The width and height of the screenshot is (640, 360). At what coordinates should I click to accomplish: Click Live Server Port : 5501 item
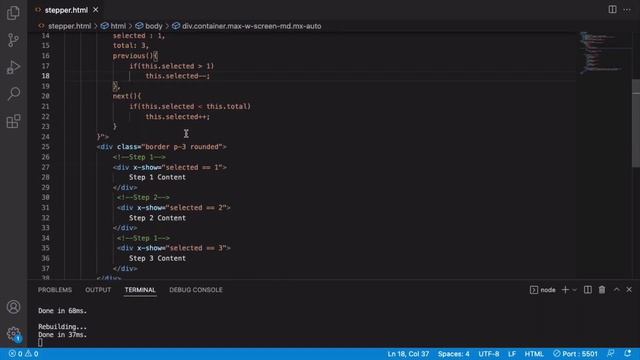(x=575, y=354)
